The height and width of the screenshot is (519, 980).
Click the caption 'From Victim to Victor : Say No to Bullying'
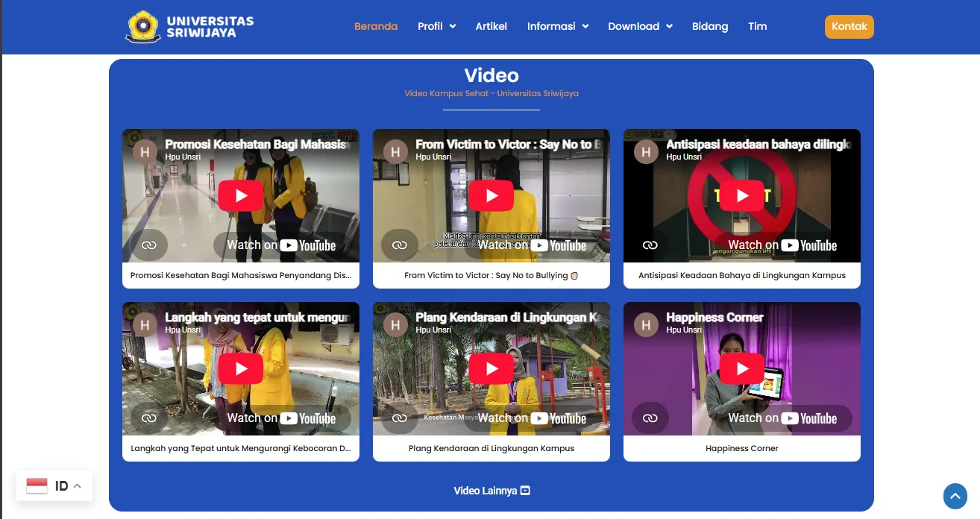[x=491, y=275]
